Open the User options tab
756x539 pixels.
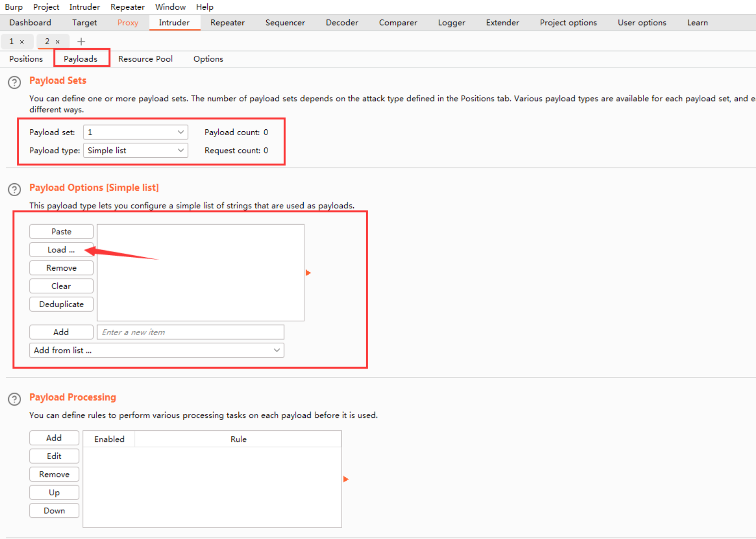(x=642, y=23)
